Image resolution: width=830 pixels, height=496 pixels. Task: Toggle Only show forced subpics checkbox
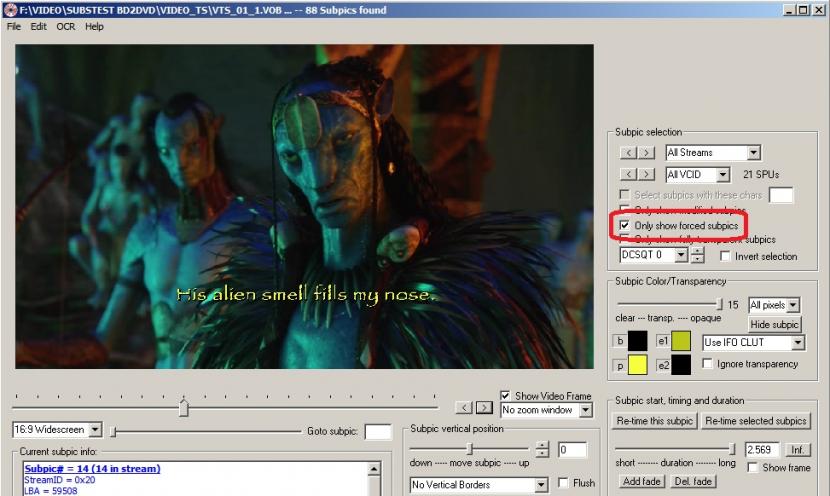[625, 225]
